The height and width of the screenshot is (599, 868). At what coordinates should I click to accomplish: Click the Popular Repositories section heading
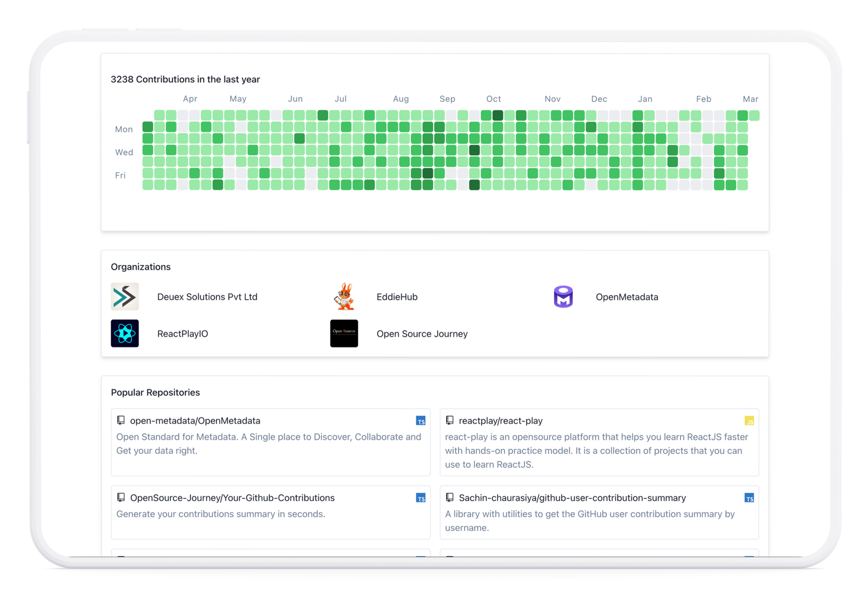(155, 392)
